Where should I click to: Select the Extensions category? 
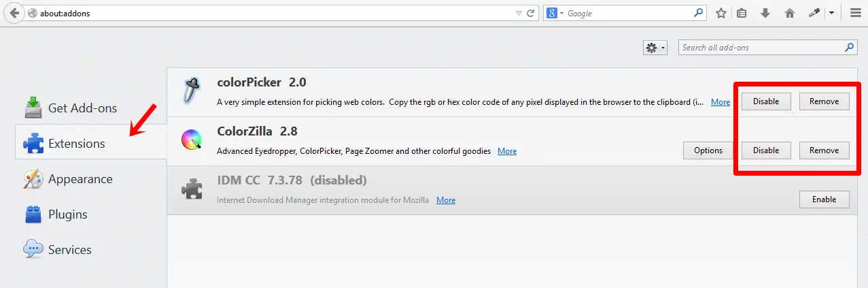click(90, 143)
